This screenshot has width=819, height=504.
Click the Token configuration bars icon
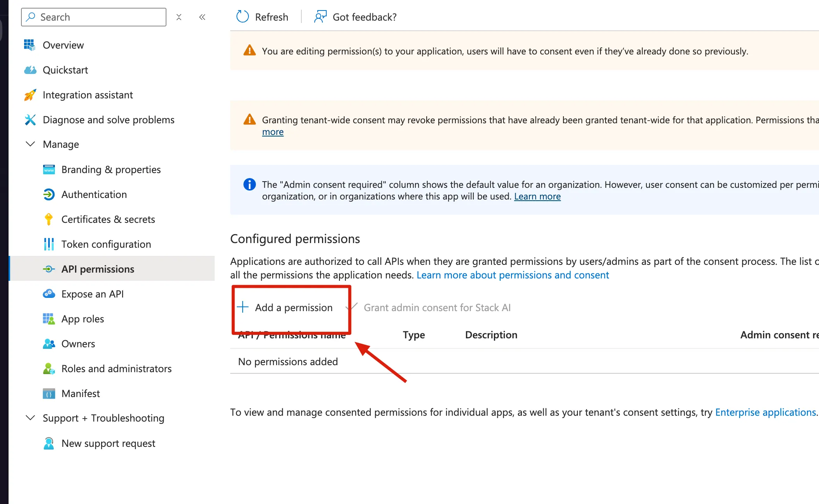pos(49,244)
